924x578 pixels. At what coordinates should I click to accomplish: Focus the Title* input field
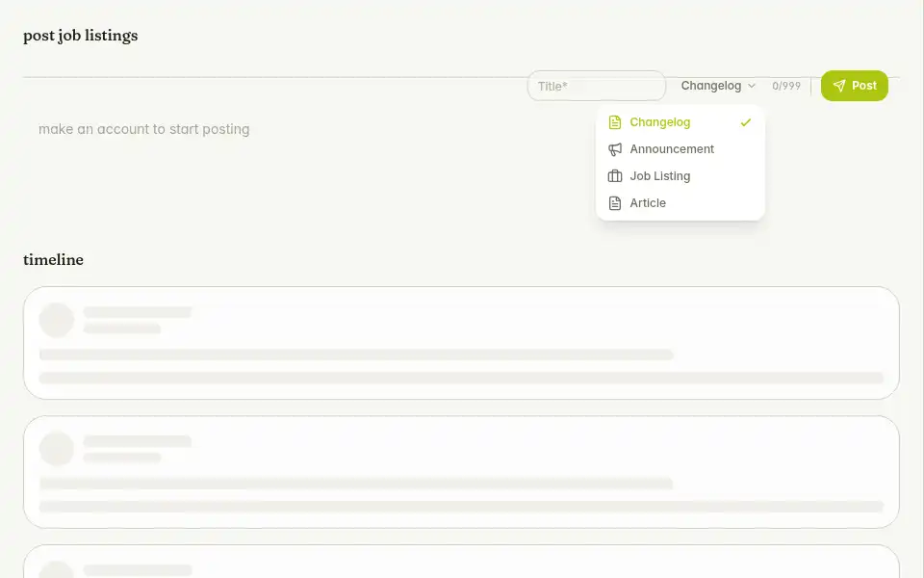(597, 86)
